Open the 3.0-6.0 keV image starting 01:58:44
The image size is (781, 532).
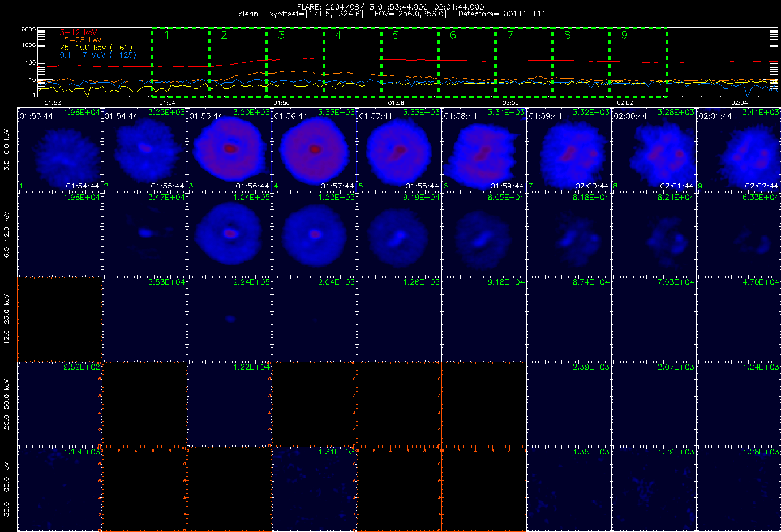(484, 149)
